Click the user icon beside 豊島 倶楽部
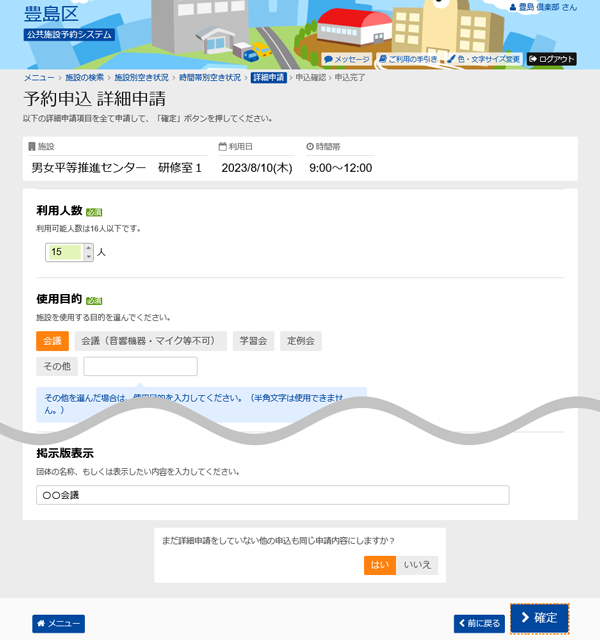This screenshot has width=600, height=640. coord(513,7)
